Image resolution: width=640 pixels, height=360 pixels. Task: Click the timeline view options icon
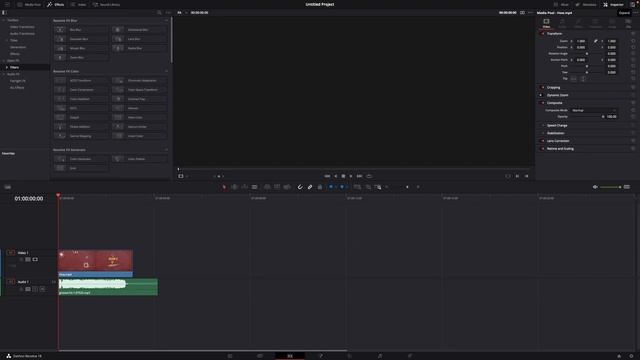pyautogui.click(x=8, y=187)
